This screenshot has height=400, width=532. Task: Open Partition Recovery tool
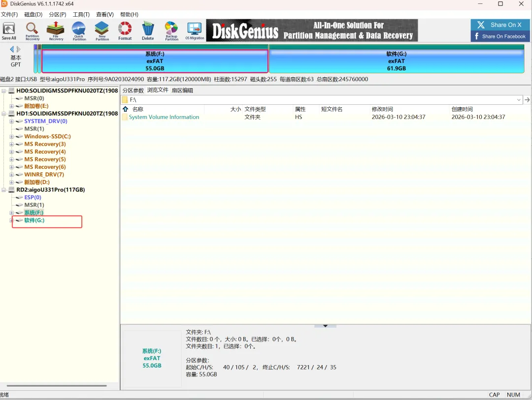(x=32, y=31)
